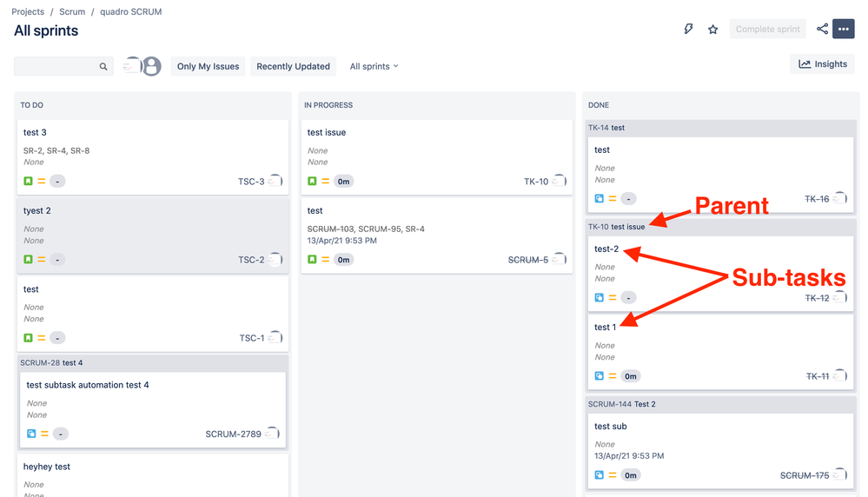Click assignee avatar on TK-16 card

tap(840, 198)
